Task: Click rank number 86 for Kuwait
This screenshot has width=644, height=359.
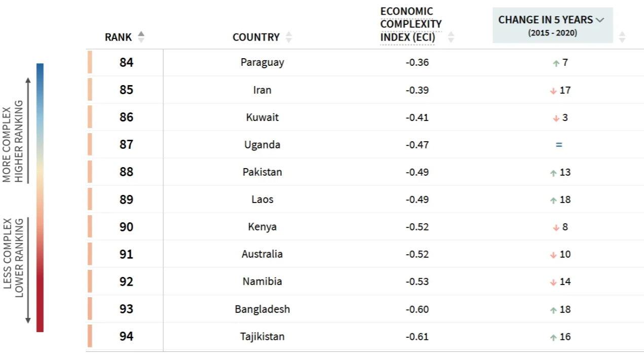Action: click(126, 117)
